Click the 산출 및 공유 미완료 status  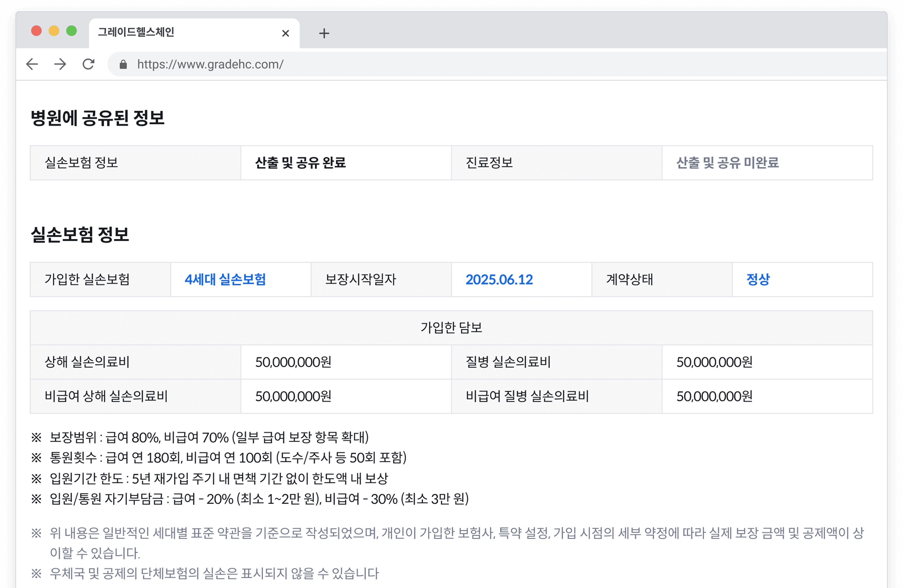click(727, 163)
